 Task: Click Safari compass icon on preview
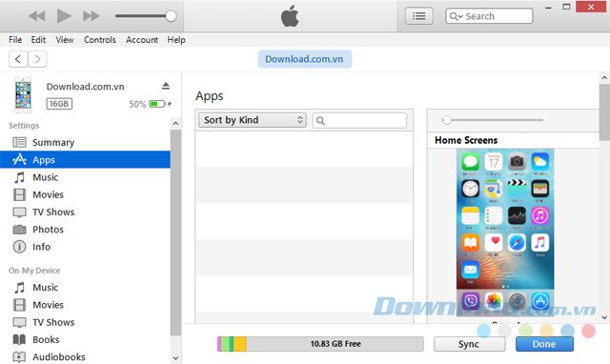click(517, 243)
